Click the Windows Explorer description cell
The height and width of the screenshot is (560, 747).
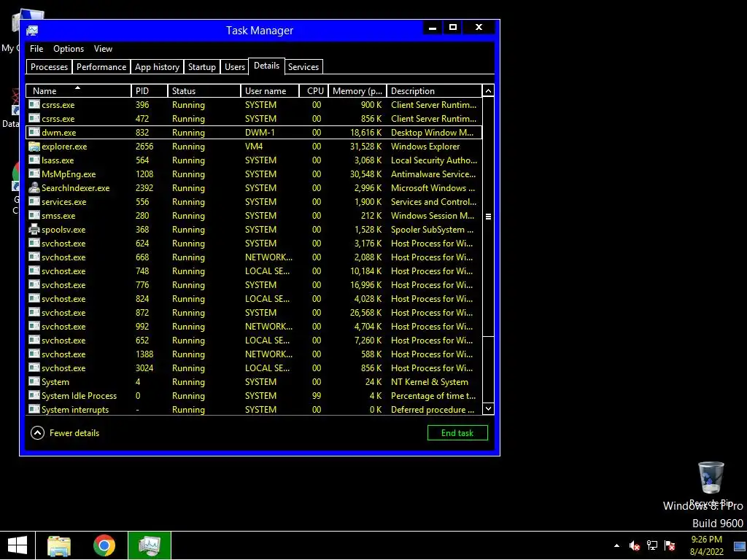tap(425, 146)
